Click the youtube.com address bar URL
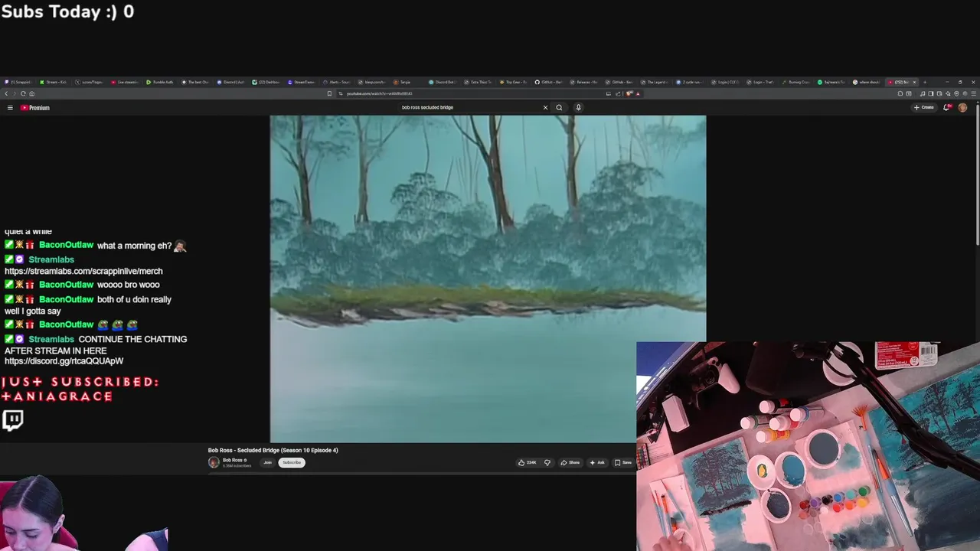This screenshot has width=980, height=551. 379,93
